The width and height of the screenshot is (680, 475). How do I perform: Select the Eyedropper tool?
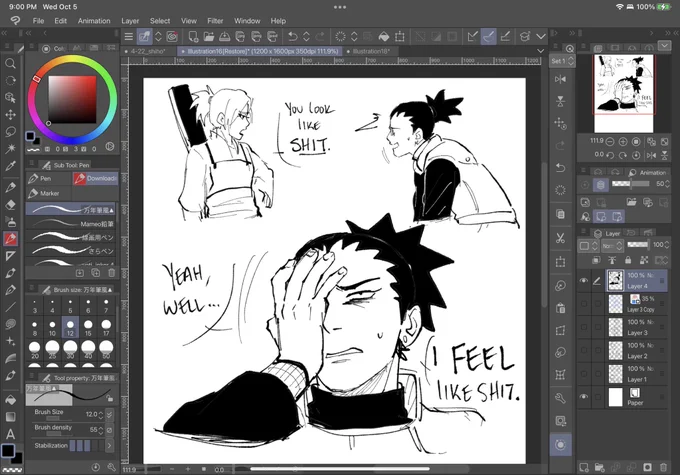tap(10, 166)
